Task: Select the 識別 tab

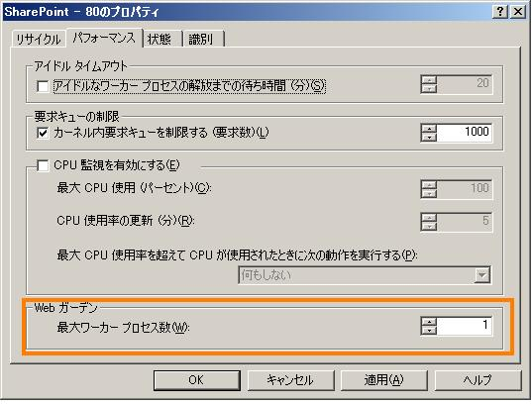Action: (201, 40)
